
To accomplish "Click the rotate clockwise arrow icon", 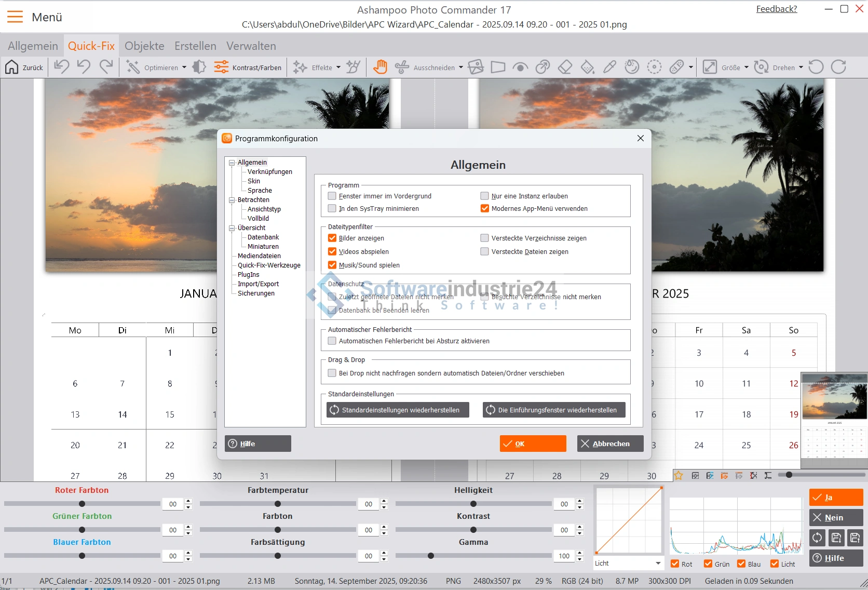I will 838,67.
